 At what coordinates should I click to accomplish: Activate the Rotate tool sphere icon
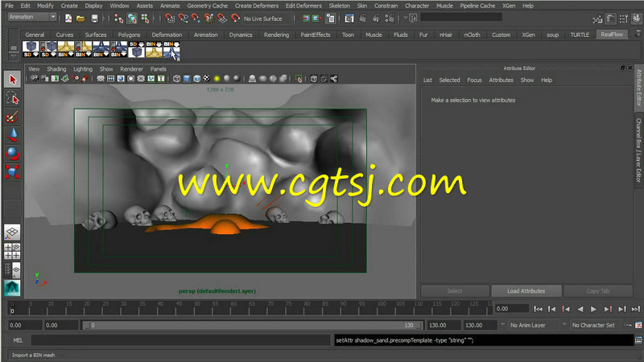tap(12, 154)
